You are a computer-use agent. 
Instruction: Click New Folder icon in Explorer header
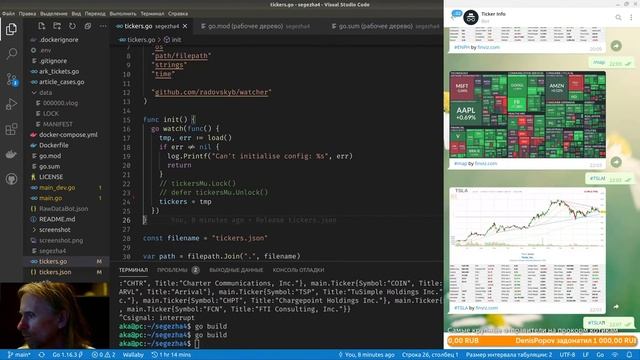click(57, 26)
